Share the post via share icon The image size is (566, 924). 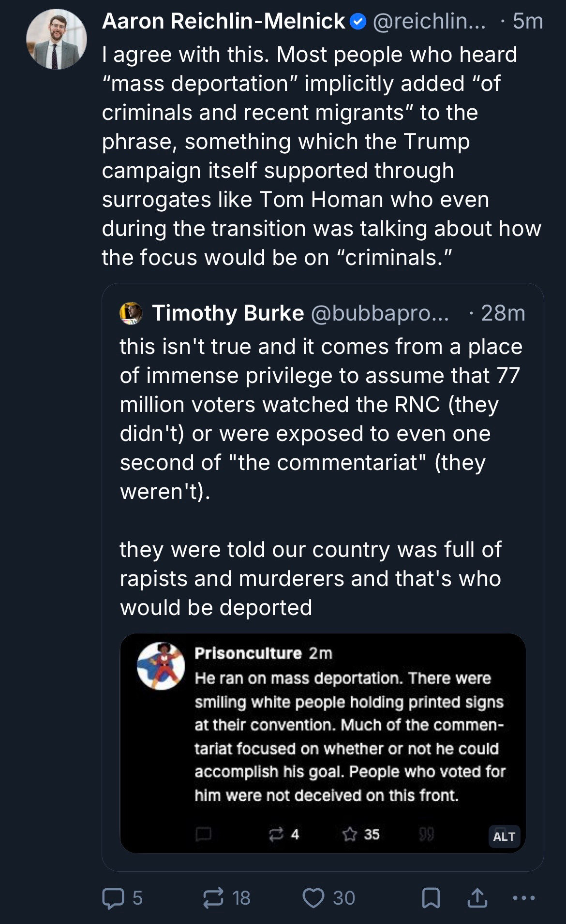click(477, 898)
